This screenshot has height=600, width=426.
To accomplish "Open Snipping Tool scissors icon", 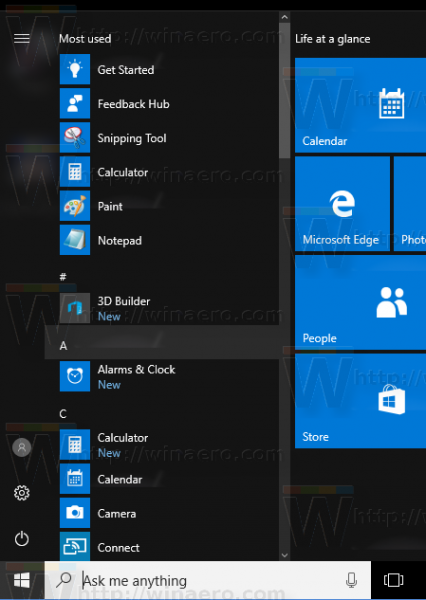I will tap(75, 137).
